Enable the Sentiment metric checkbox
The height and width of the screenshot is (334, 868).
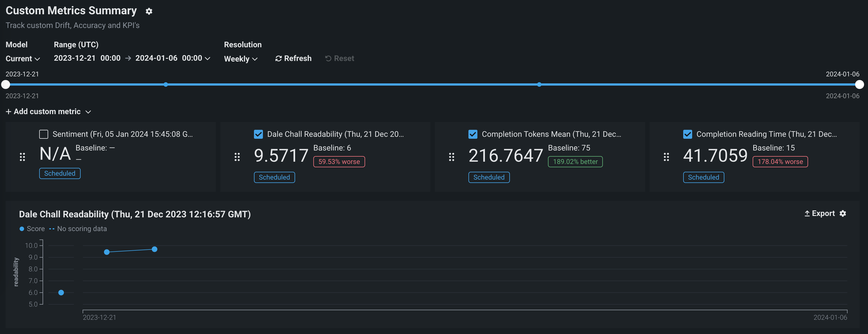(44, 134)
